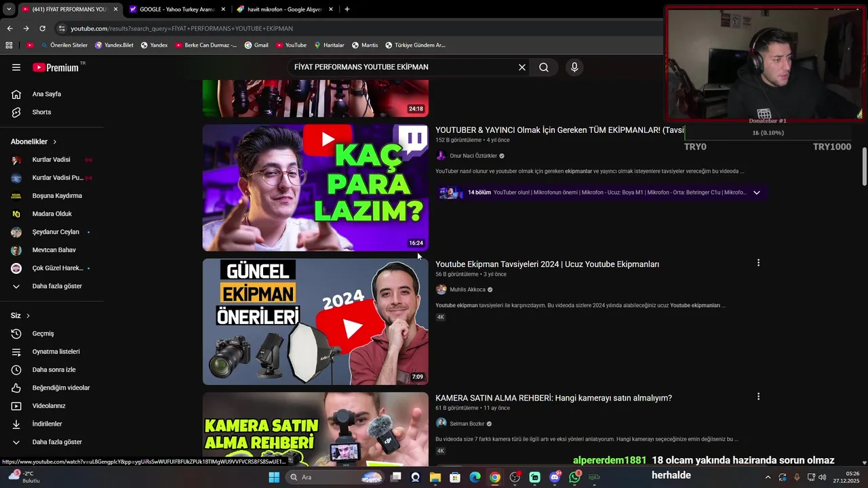Click the page vertical scrollbar thumb
Screen dimensions: 868x488
[865, 166]
